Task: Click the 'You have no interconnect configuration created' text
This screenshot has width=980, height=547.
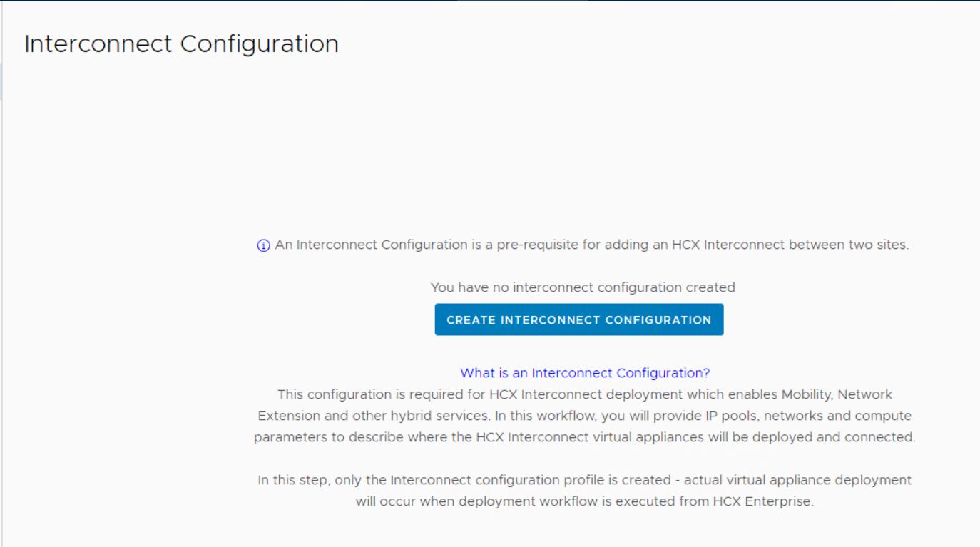Action: (582, 287)
